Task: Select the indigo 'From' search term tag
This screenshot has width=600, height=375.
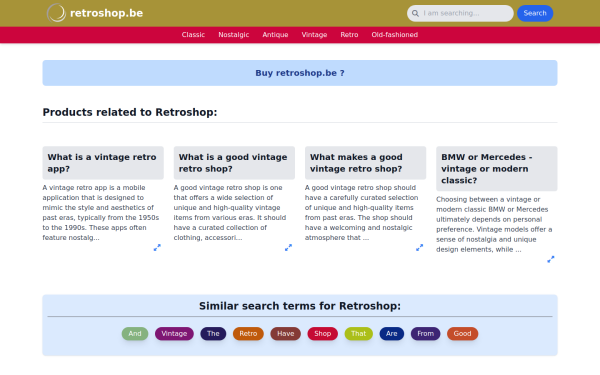Action: click(426, 334)
